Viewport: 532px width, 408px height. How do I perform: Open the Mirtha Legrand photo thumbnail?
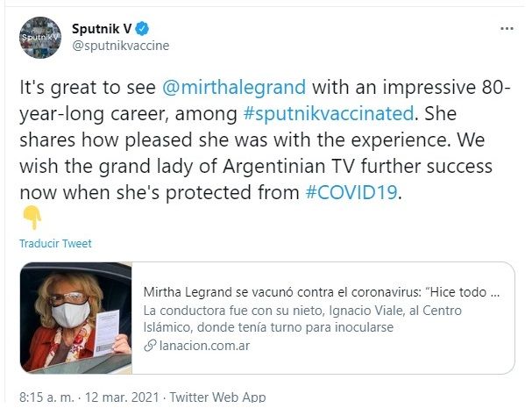point(75,318)
